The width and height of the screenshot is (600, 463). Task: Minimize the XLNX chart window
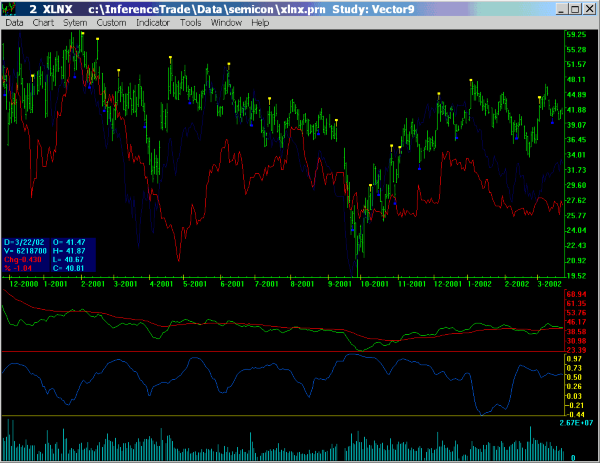coord(561,9)
